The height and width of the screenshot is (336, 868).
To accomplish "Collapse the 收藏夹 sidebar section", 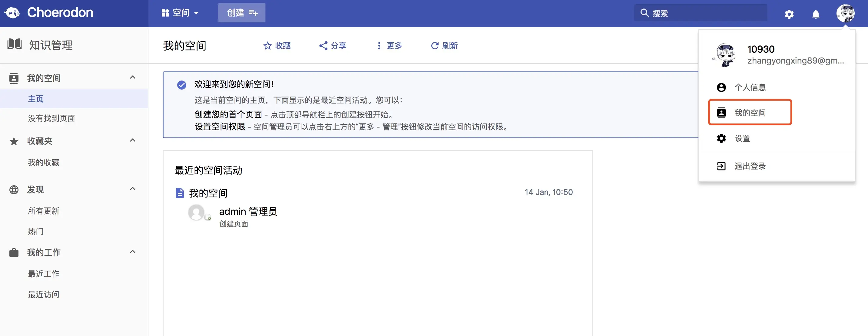I will point(132,140).
